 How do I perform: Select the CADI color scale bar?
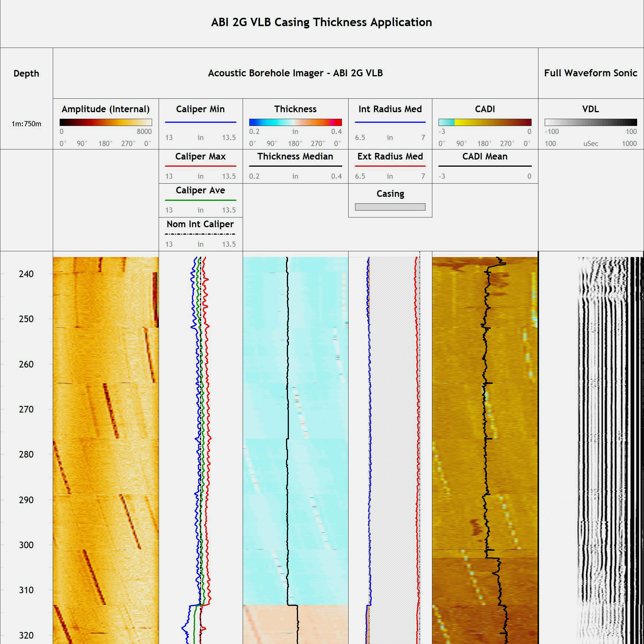tap(485, 122)
